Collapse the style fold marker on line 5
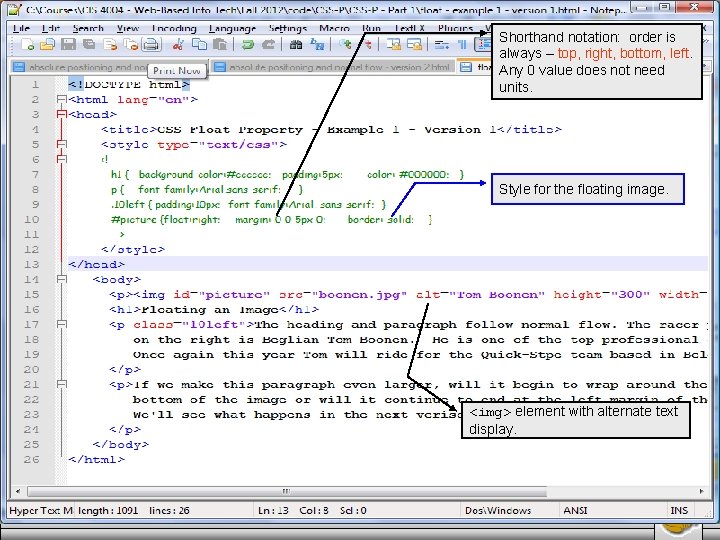720x540 pixels. coord(61,145)
